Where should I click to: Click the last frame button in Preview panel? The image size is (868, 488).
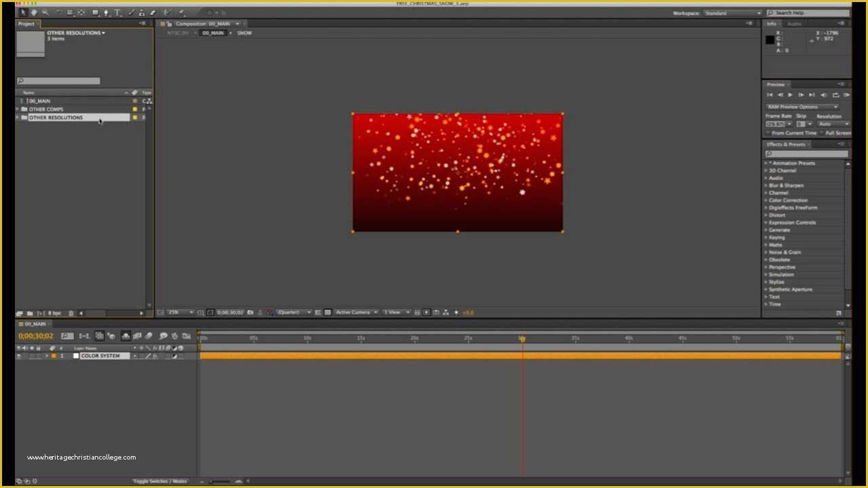tap(812, 95)
